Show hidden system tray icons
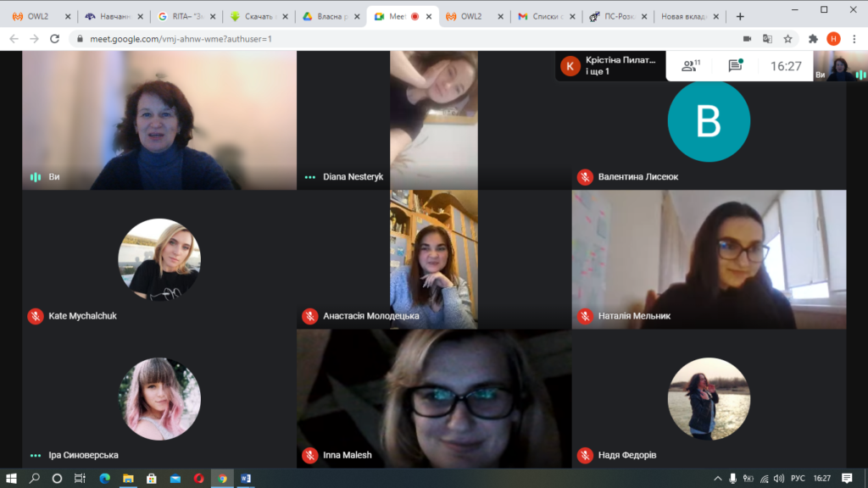This screenshot has height=488, width=868. click(717, 479)
